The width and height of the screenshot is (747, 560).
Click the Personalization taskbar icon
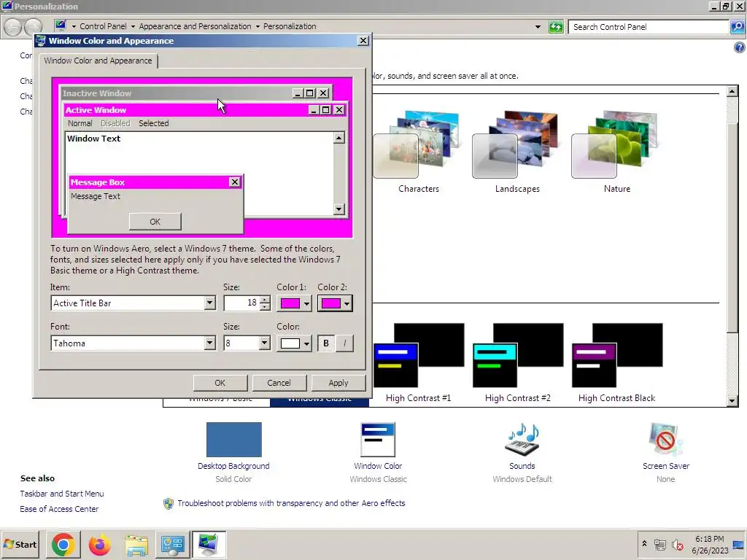tap(209, 544)
